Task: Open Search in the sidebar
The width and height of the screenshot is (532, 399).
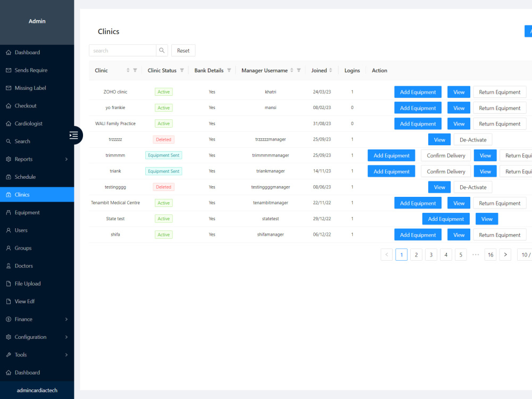Action: click(x=37, y=141)
